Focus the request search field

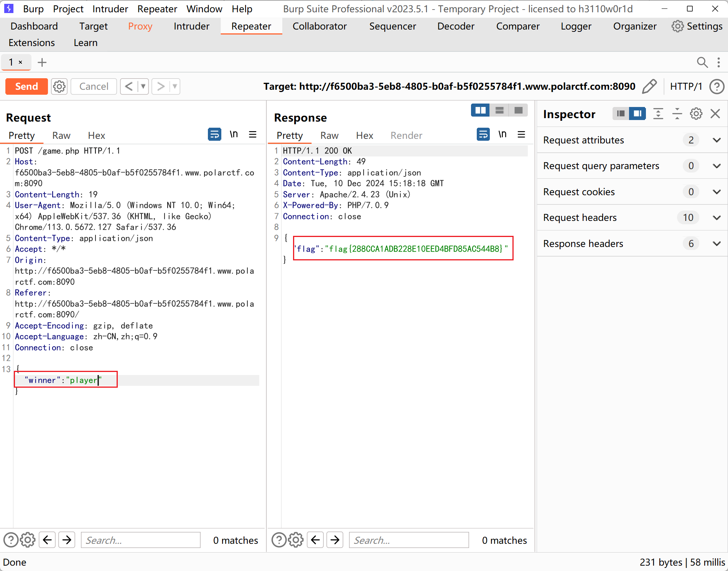coord(141,540)
